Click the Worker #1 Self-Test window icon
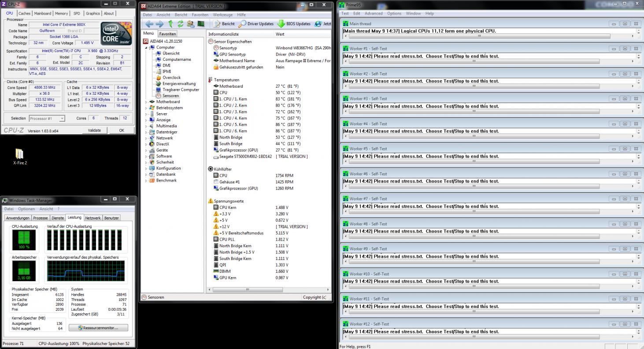Viewport: 644px width, 349px height. click(346, 48)
